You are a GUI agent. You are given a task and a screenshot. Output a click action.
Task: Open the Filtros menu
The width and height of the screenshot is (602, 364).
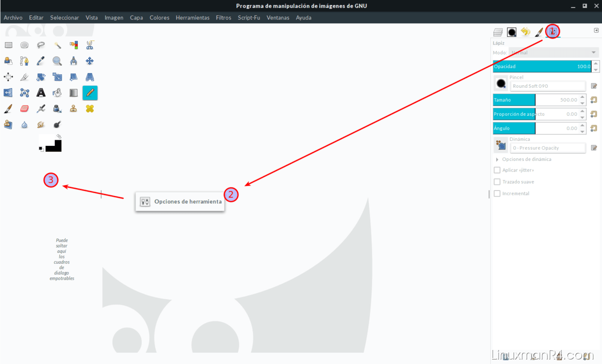(x=223, y=18)
